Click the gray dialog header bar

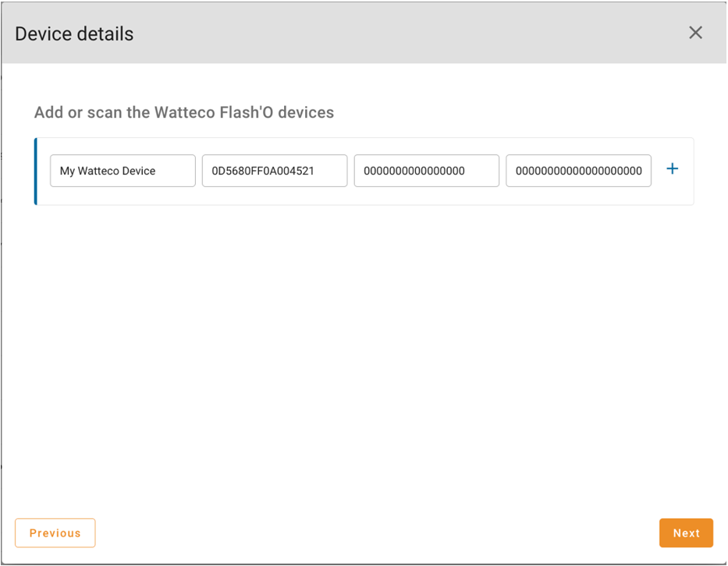[x=364, y=33]
